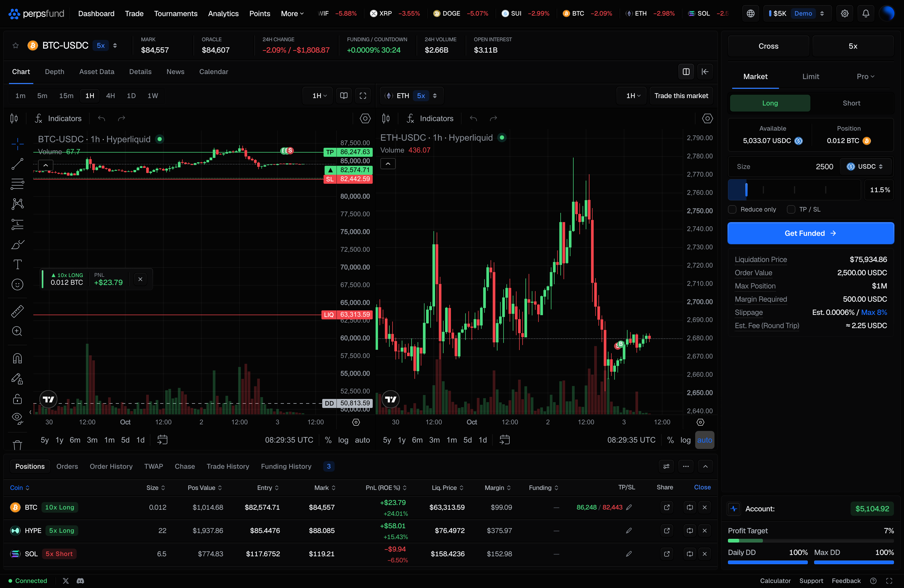The height and width of the screenshot is (588, 904).
Task: Open Tournaments in the top navigation
Action: [x=176, y=14]
